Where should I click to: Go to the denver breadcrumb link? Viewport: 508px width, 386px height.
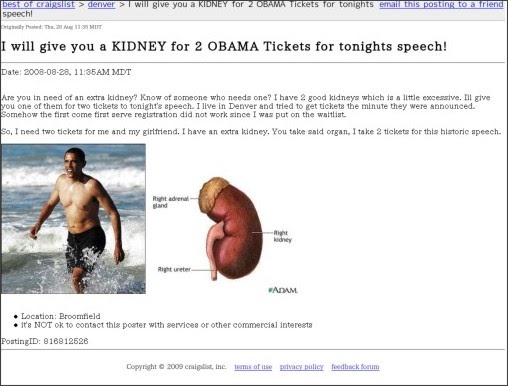101,4
